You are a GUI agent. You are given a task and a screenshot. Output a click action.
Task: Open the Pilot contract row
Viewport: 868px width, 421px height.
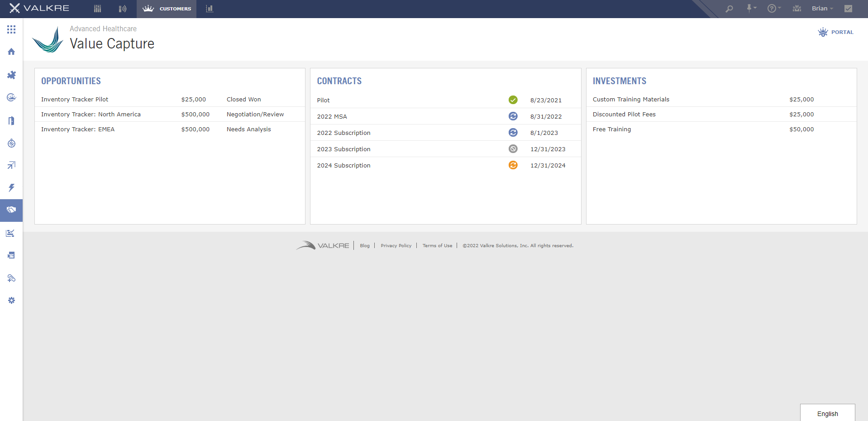[x=445, y=100]
